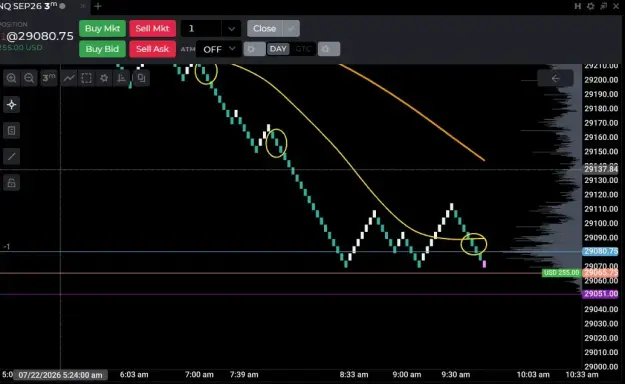Click the 07/22/2026 5:24:00 am time label
Screen dimensions: 625x384
(x=60, y=375)
